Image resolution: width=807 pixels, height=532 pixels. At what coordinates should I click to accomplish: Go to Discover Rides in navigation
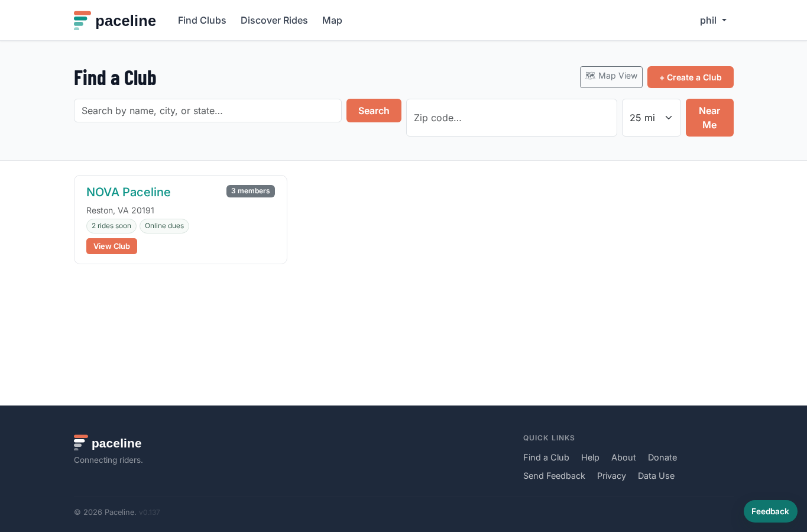coord(274,20)
